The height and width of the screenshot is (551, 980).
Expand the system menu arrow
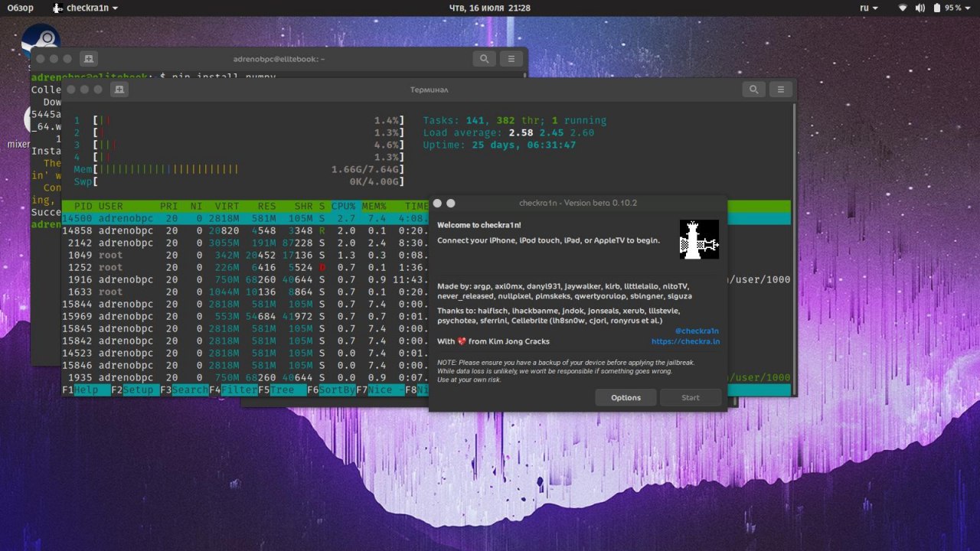(968, 8)
